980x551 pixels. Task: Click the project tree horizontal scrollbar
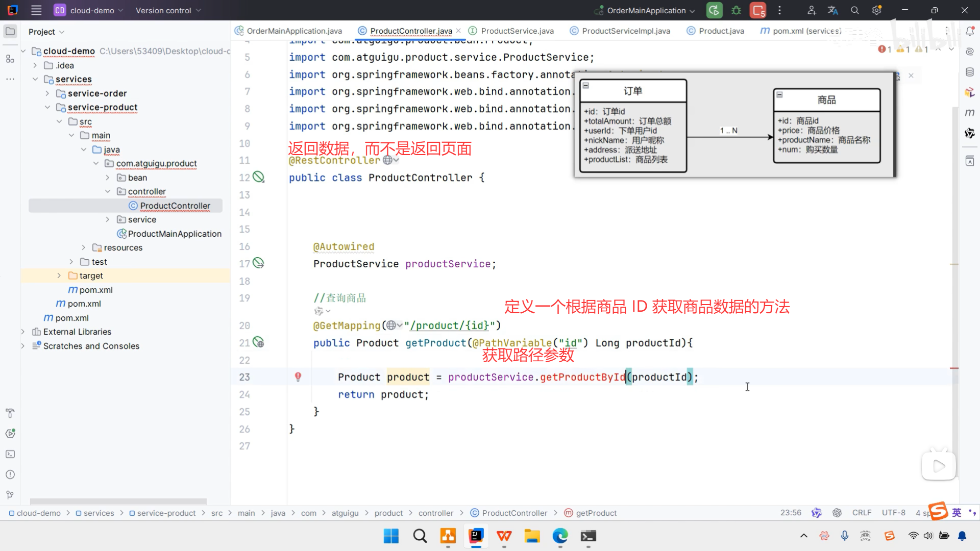pyautogui.click(x=118, y=502)
